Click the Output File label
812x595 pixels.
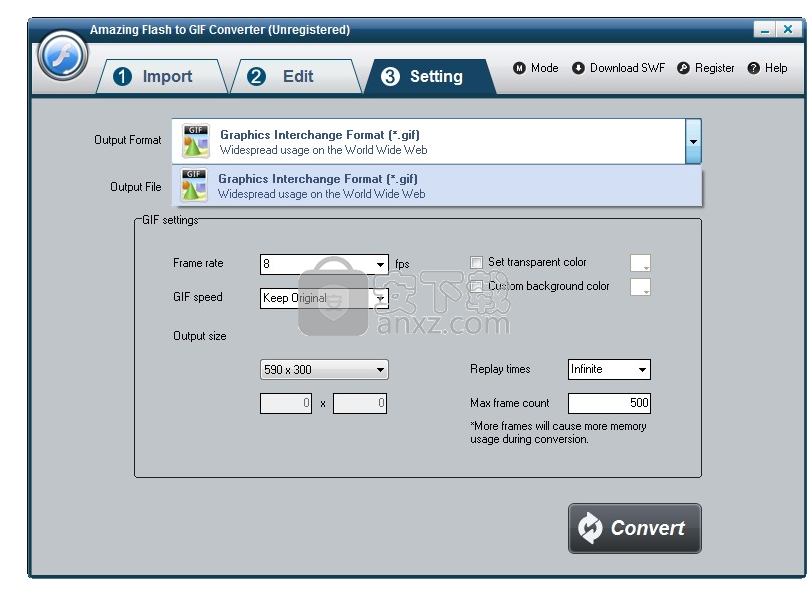(136, 187)
